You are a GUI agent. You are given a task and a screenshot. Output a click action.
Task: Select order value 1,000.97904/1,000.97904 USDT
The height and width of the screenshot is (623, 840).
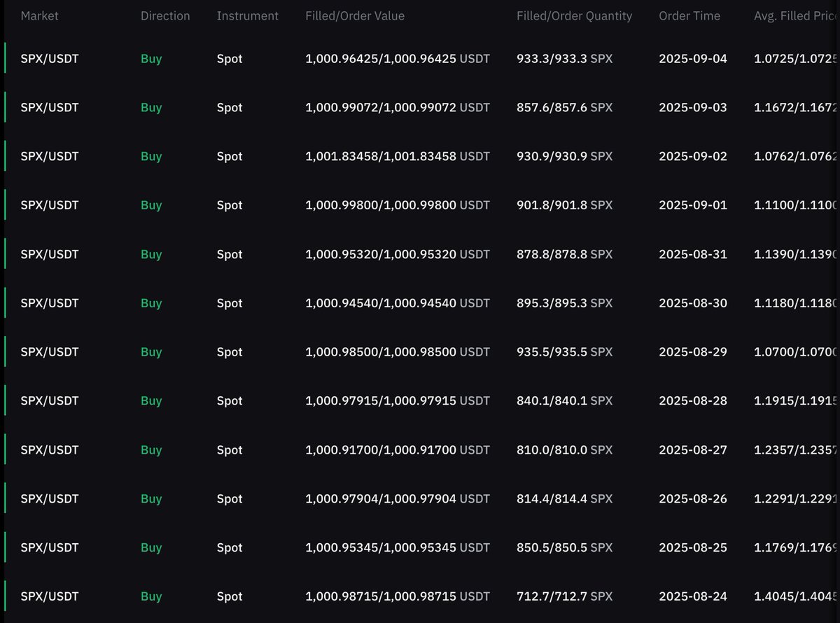click(398, 499)
